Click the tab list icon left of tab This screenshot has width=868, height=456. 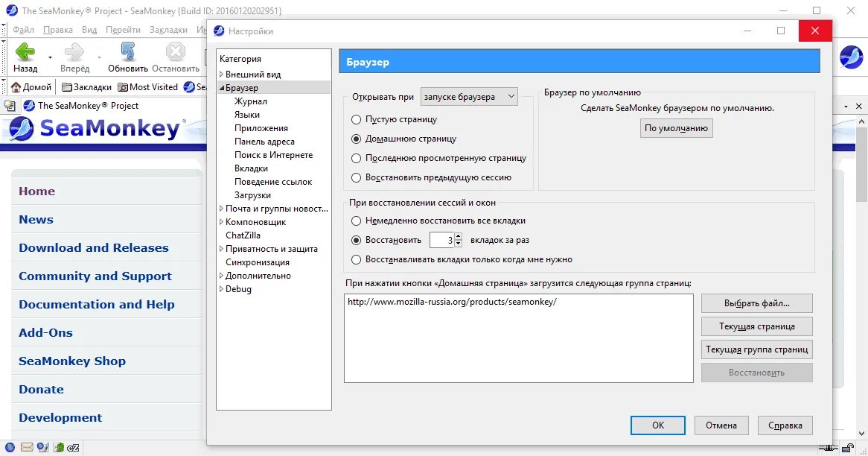pos(10,105)
